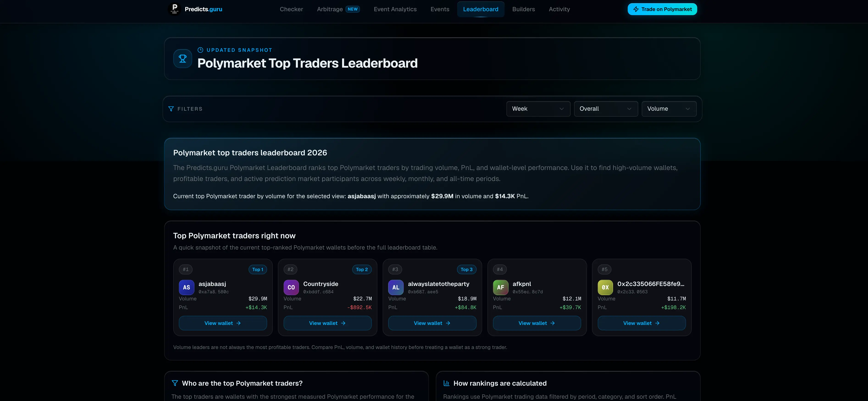Open the Builders page

tap(523, 9)
